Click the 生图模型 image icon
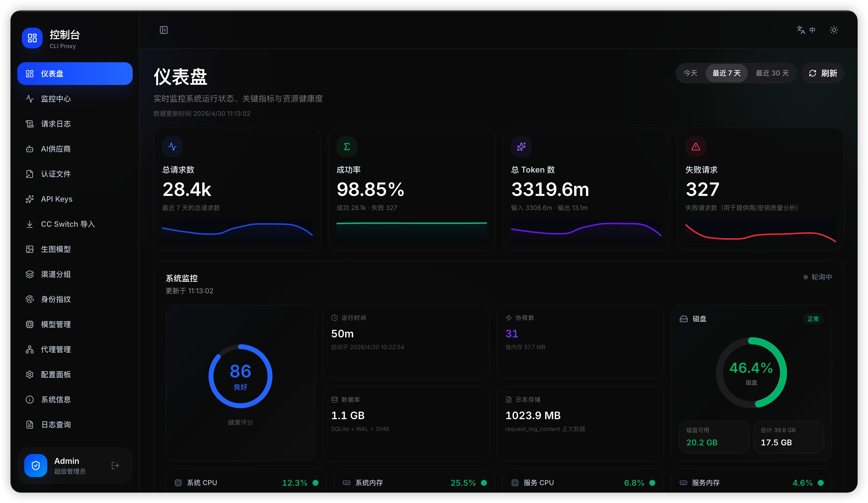 30,249
